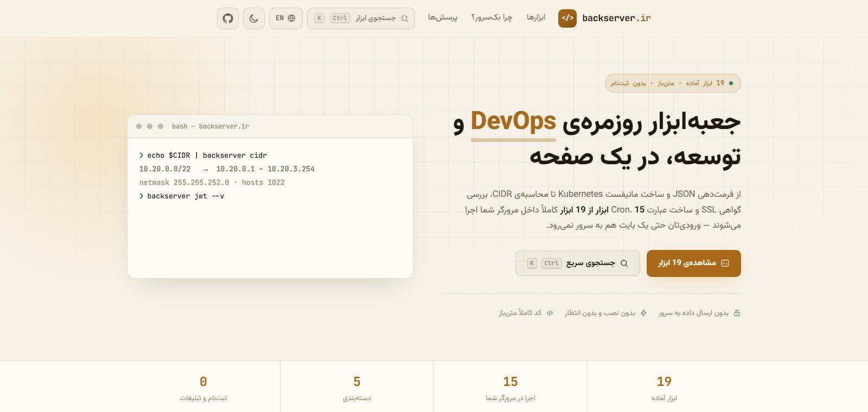Click the 10.20.0.0/22 range output line
The width and height of the screenshot is (868, 412).
coord(227,169)
